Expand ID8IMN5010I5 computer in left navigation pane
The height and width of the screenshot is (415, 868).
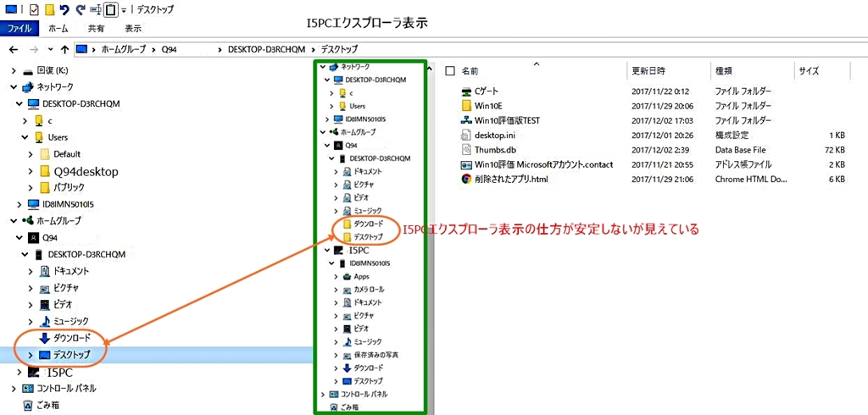pos(20,204)
